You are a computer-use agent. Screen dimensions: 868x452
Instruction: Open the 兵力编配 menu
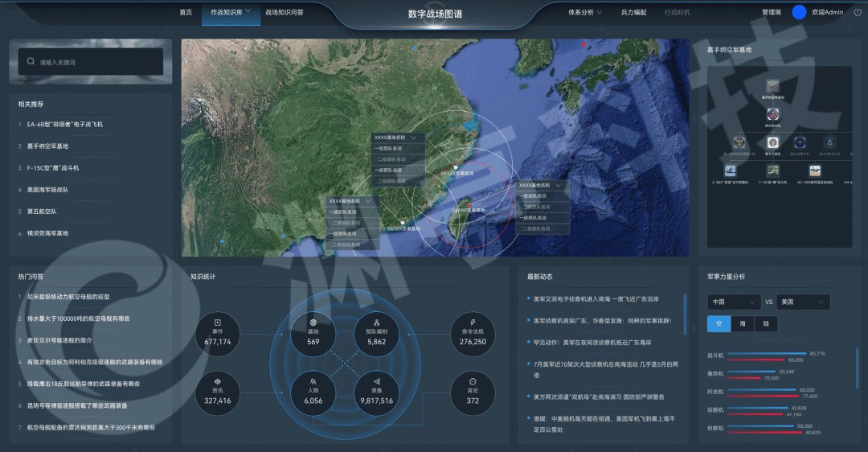[634, 12]
